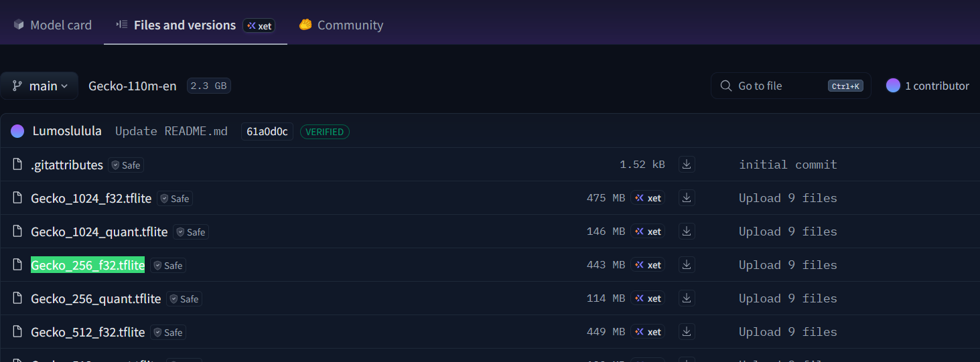The width and height of the screenshot is (980, 362).
Task: Open Upload 9 files commit for Gecko_512_f32.tflite
Action: 788,332
